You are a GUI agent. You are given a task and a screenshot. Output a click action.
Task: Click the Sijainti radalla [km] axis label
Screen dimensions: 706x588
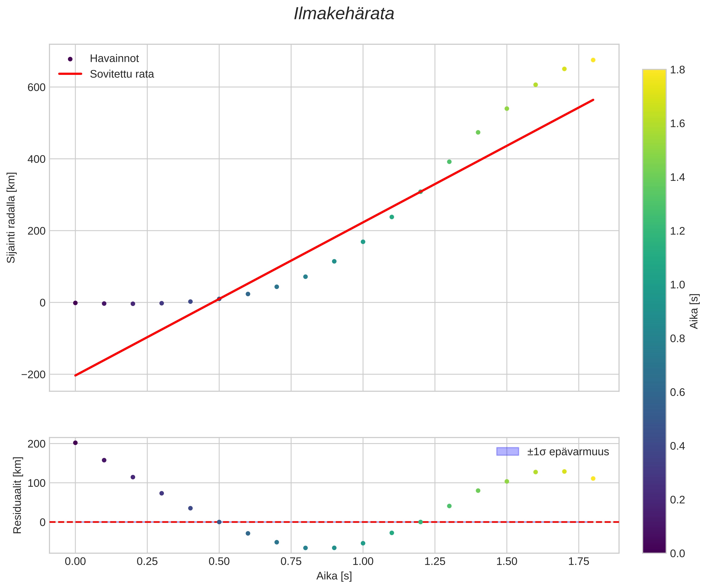point(12,218)
